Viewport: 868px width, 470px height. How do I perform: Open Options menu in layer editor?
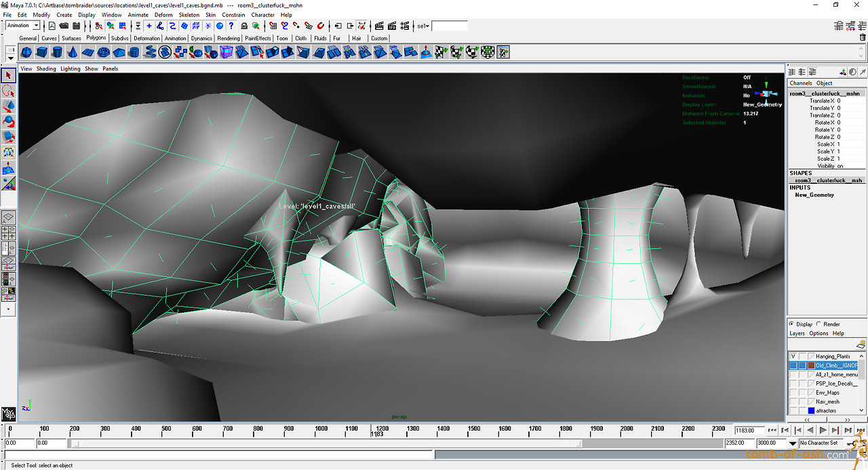(818, 334)
